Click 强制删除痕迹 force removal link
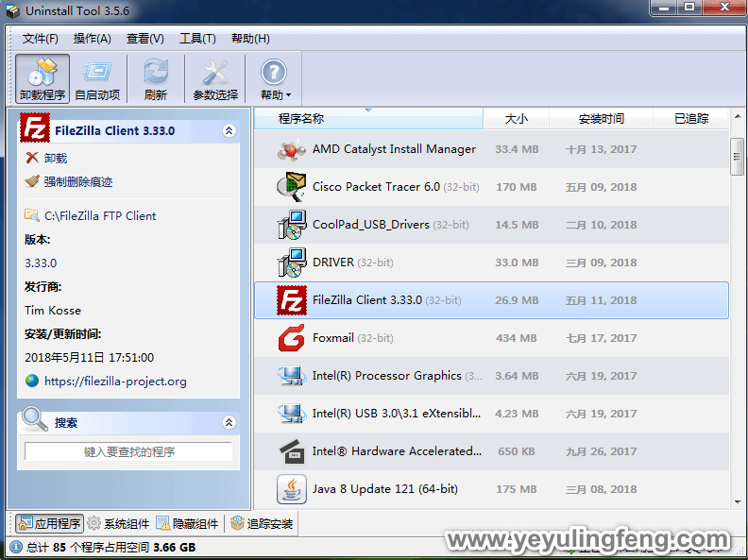Screen dimensions: 748x560 [x=69, y=181]
